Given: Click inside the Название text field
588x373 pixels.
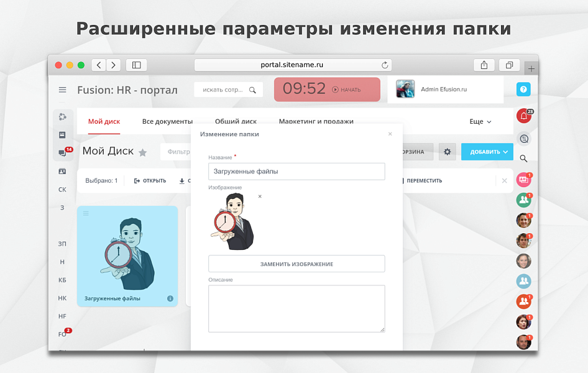Looking at the screenshot, I should (296, 171).
